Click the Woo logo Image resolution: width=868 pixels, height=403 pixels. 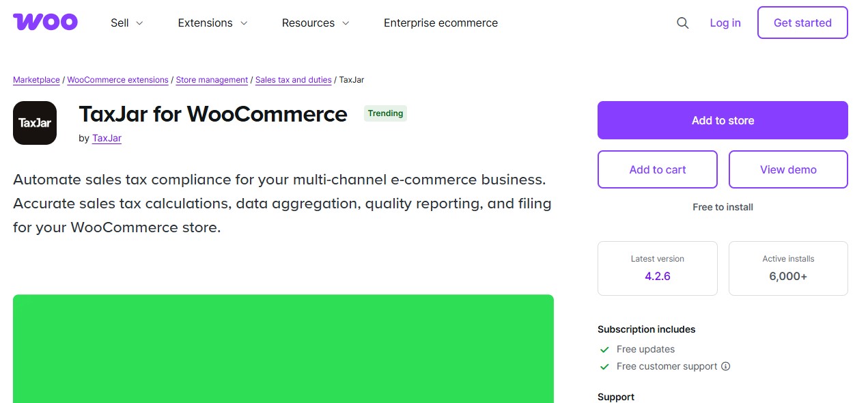[45, 21]
